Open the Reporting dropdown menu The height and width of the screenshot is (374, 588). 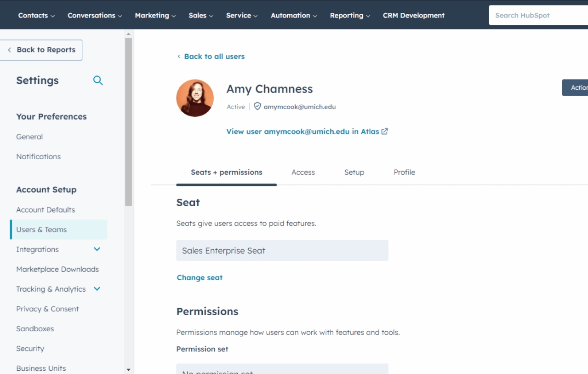pos(350,15)
